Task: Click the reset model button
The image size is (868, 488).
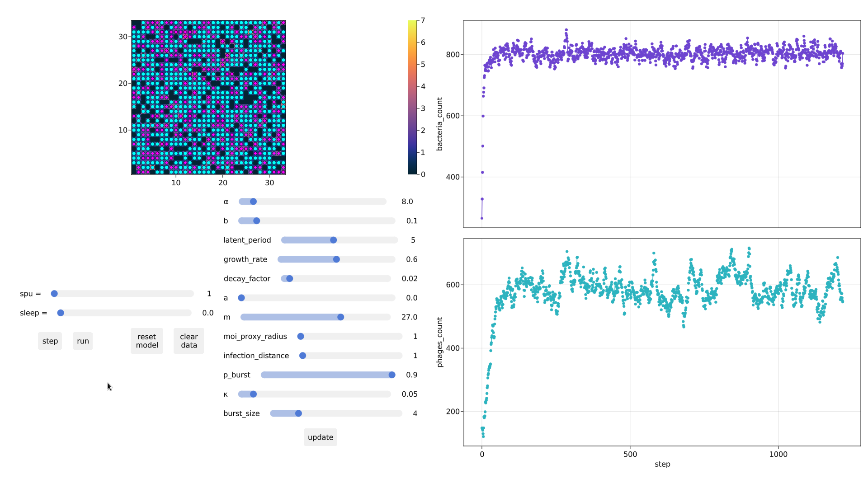Action: pos(147,341)
